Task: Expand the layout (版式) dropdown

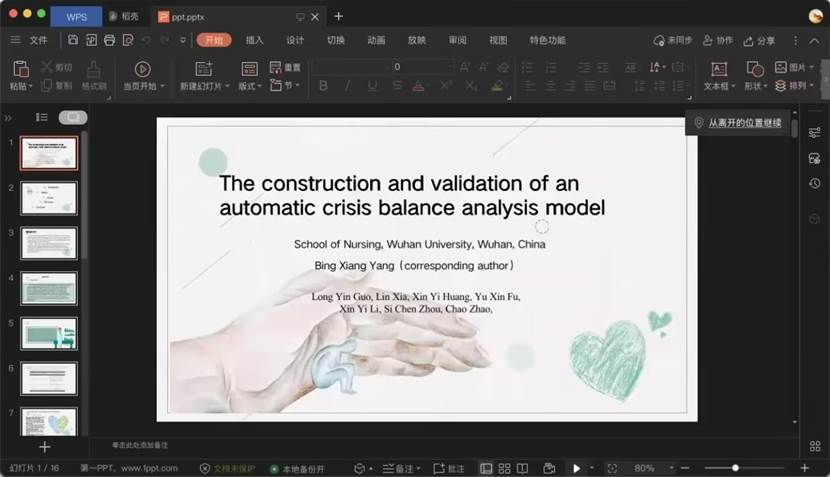Action: pos(249,86)
